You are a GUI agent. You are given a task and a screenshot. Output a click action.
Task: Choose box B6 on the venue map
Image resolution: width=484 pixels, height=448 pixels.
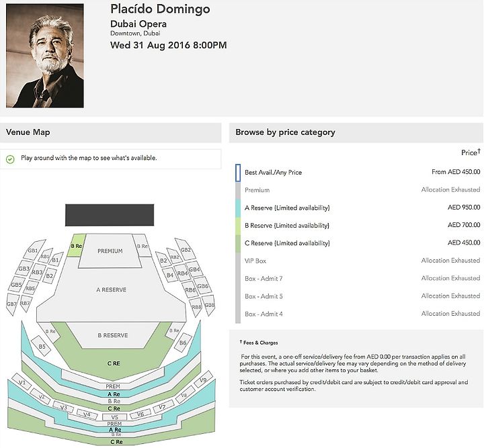183,343
